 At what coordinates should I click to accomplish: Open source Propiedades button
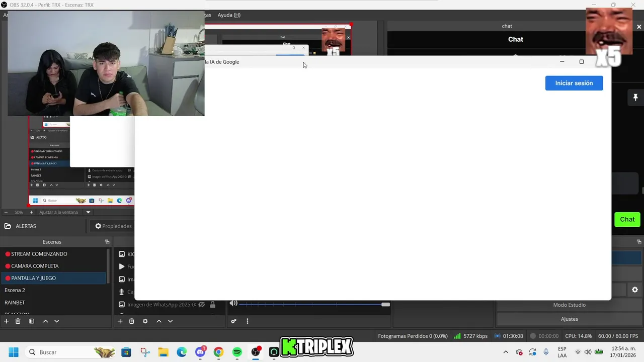click(113, 226)
